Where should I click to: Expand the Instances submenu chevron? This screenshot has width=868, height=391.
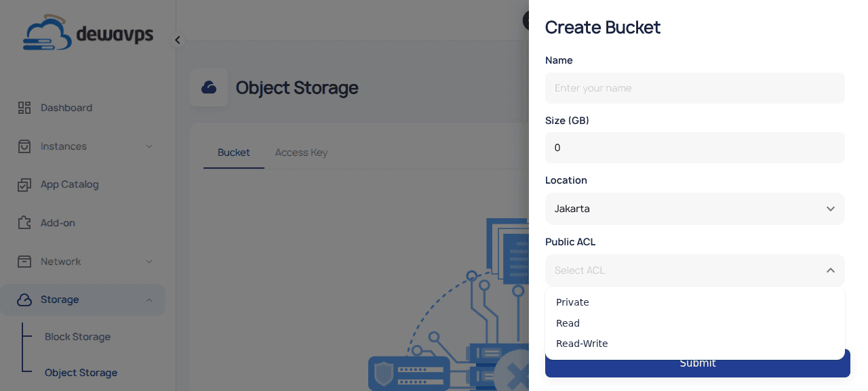(149, 146)
